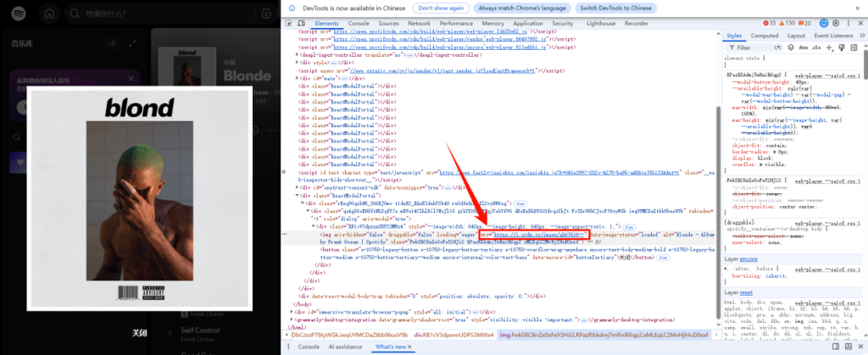
Task: Select the Self Control track row
Action: 221,335
